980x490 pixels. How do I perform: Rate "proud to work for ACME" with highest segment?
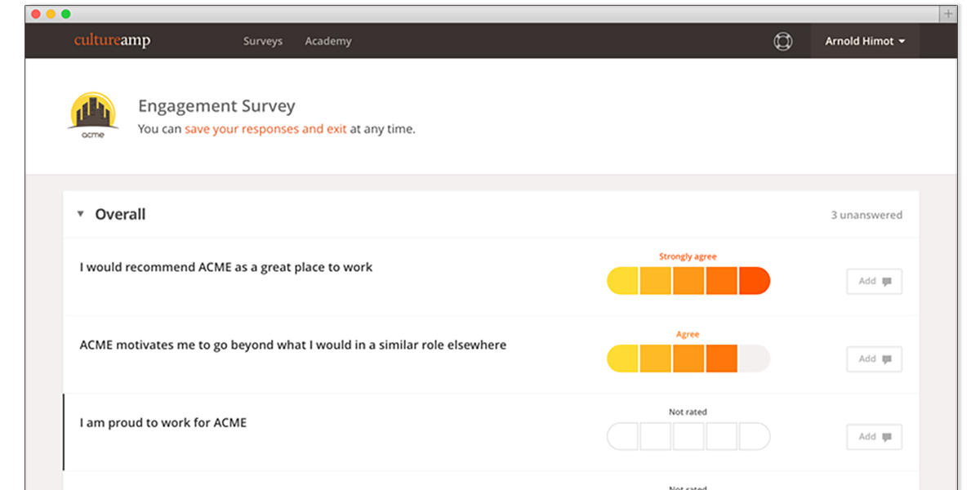(755, 436)
